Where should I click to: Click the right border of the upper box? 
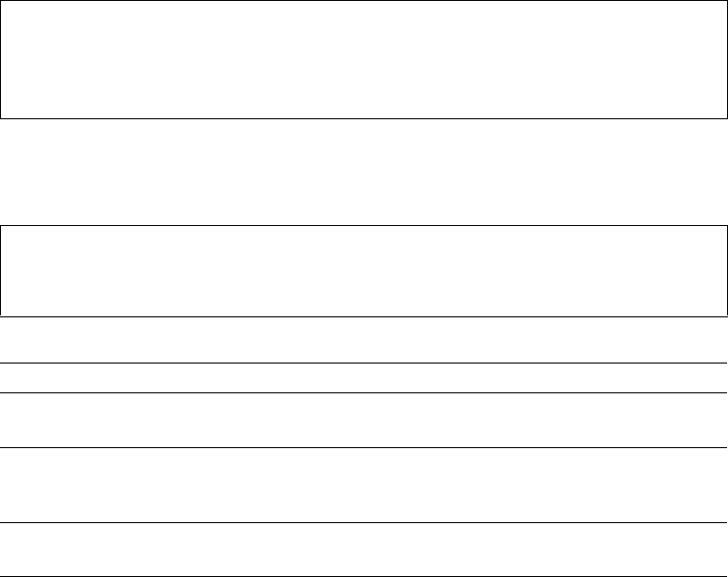tap(727, 60)
